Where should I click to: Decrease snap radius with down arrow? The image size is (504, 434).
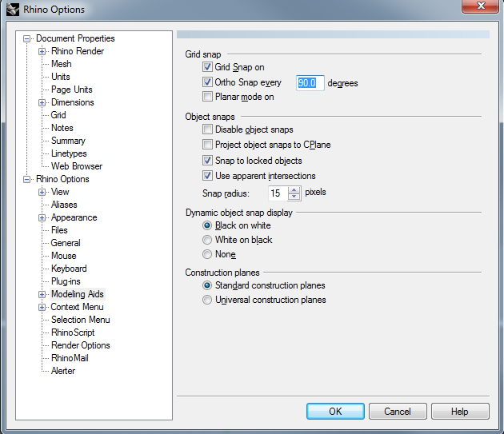point(294,197)
